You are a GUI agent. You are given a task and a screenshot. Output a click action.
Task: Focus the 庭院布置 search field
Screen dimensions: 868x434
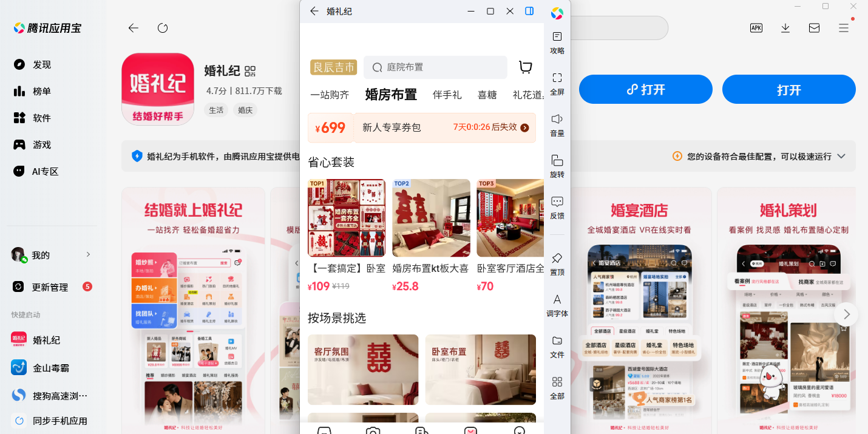(435, 67)
